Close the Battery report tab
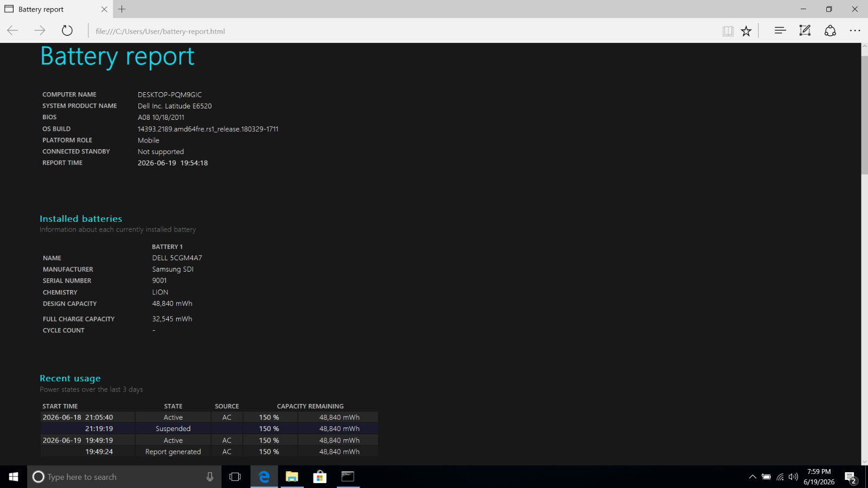Viewport: 868px width, 488px height. click(x=104, y=9)
